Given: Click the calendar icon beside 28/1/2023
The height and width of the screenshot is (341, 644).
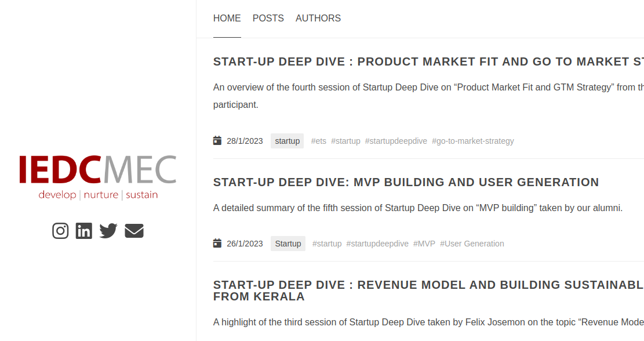Looking at the screenshot, I should coord(217,140).
